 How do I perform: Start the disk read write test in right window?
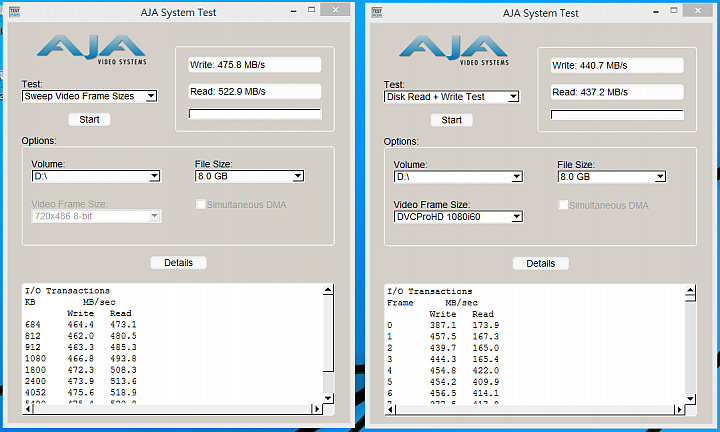(451, 120)
